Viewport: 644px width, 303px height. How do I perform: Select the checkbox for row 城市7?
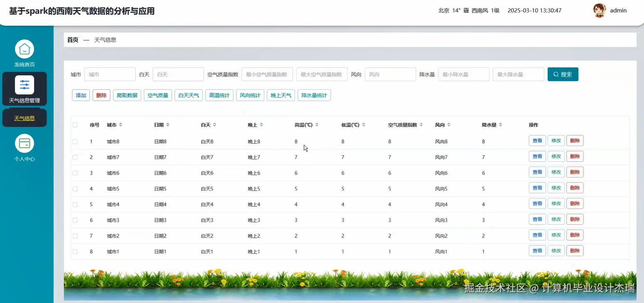(x=75, y=157)
